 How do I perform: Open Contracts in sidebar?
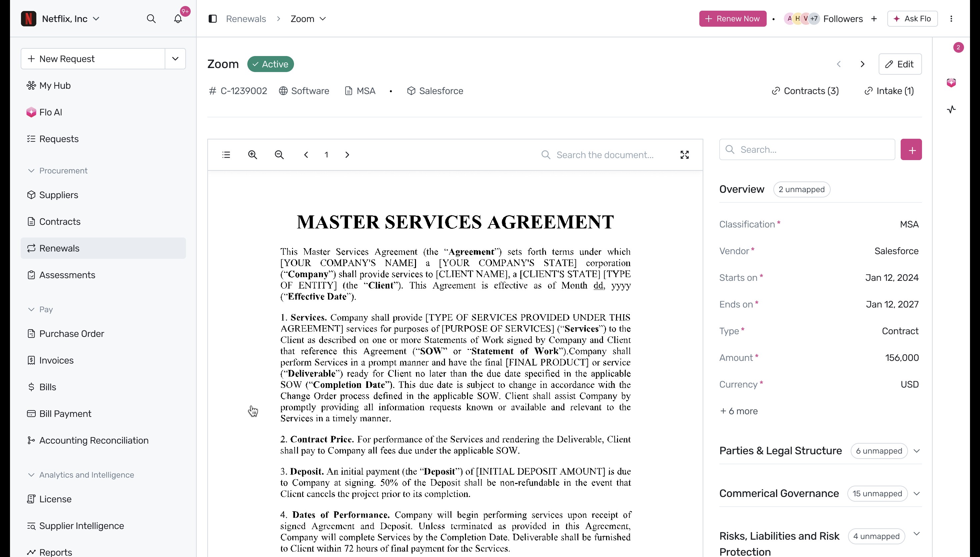tap(103, 221)
